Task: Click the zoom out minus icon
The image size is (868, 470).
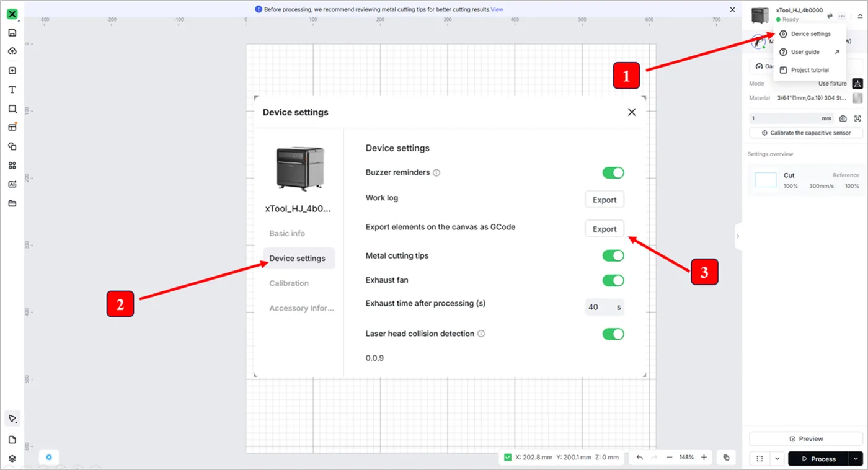Action: click(670, 458)
